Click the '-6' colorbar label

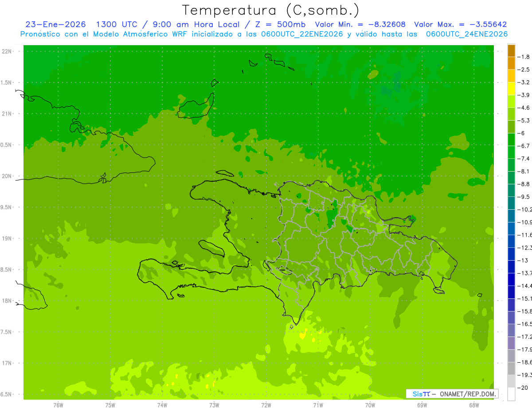[521, 133]
